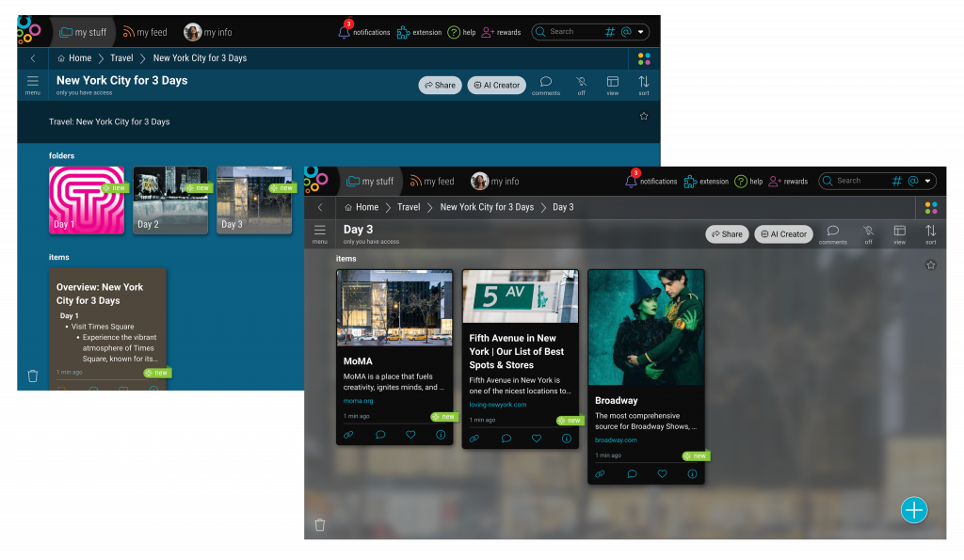964x560 pixels.
Task: Click the comment icon on the Fifth Avenue card
Action: point(506,439)
